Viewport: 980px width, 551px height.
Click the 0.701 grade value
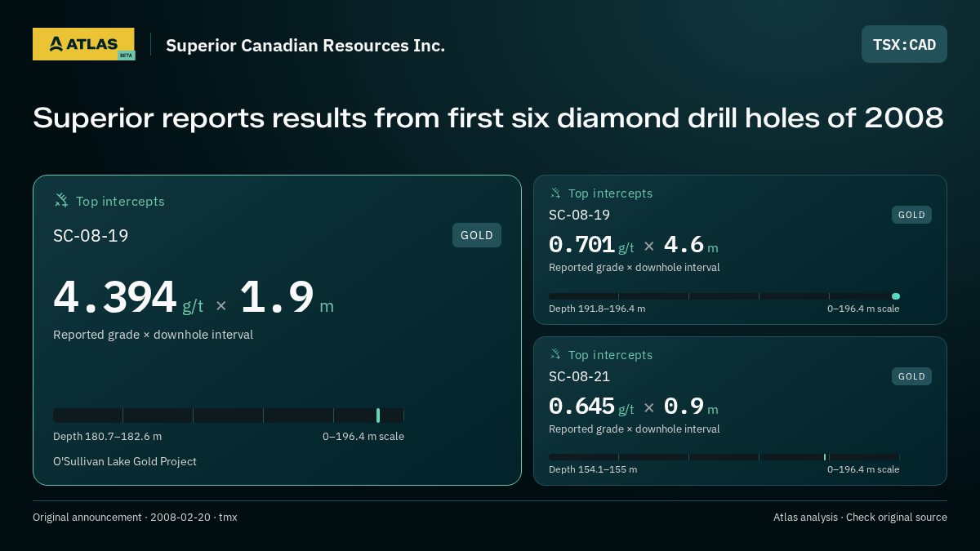[x=581, y=245]
